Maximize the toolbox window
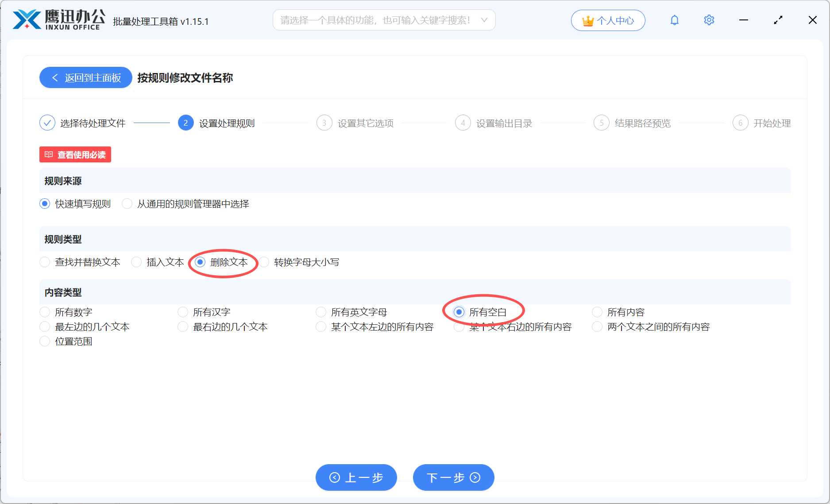Screen dimensions: 830x504 (x=778, y=20)
